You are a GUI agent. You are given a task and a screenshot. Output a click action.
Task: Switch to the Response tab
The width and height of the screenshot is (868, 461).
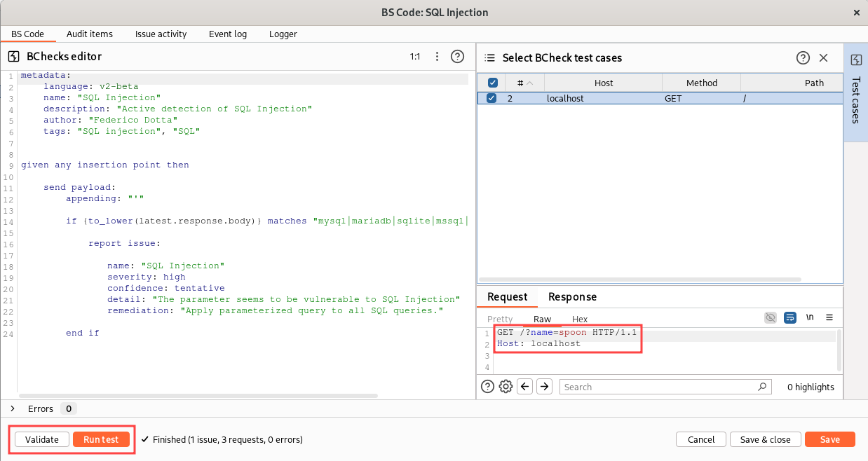pos(572,297)
